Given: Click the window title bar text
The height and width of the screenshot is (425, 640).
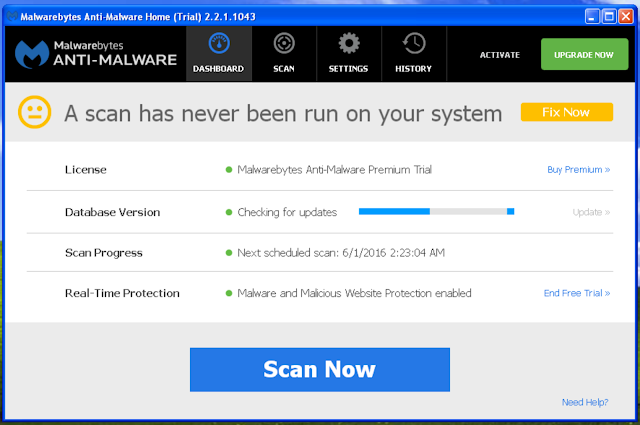Looking at the screenshot, I should click(x=138, y=17).
